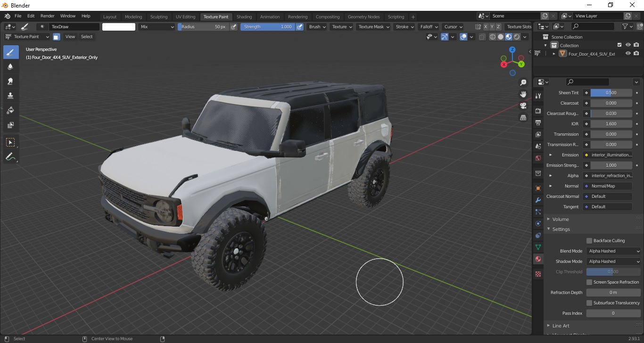
Task: Toggle strength pen pressure button
Action: coord(300,27)
